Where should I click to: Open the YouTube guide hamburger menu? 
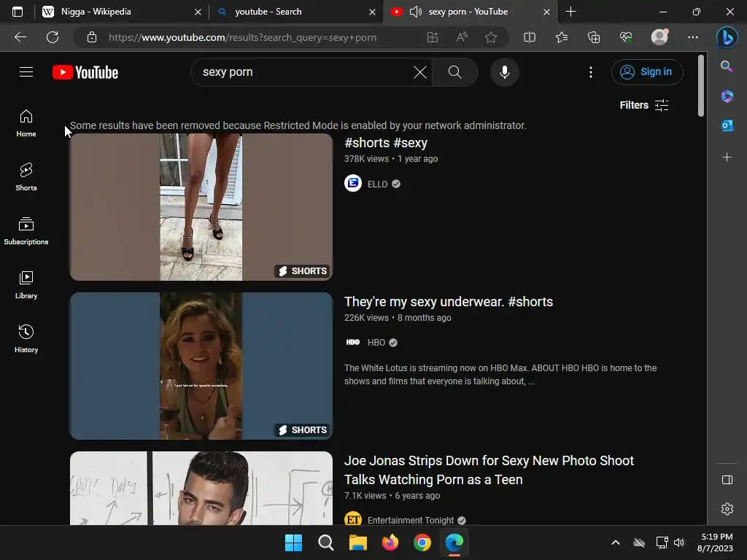tap(26, 72)
